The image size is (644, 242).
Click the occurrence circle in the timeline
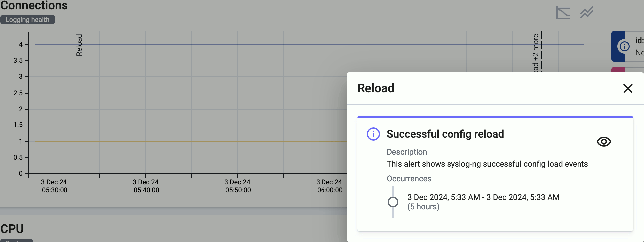[x=393, y=202]
